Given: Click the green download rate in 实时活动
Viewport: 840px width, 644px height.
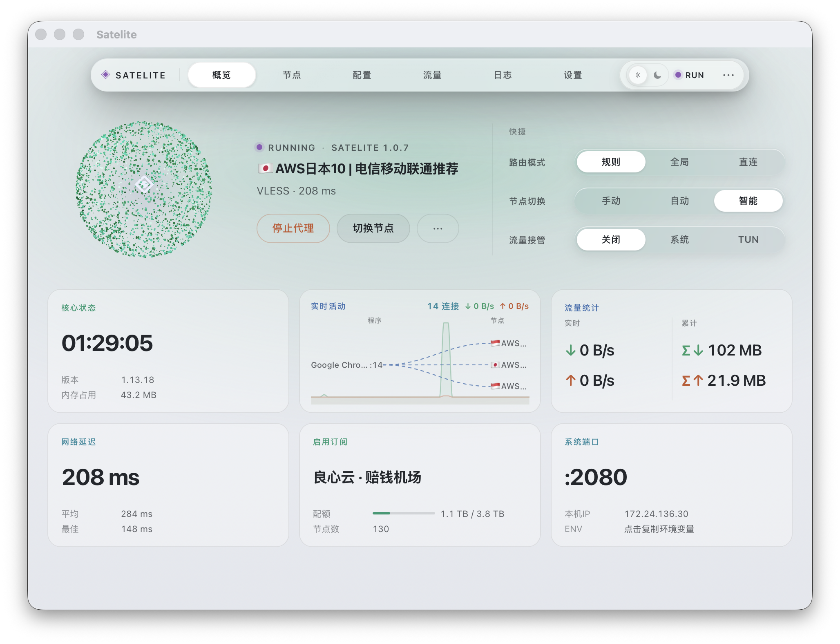Looking at the screenshot, I should click(479, 306).
